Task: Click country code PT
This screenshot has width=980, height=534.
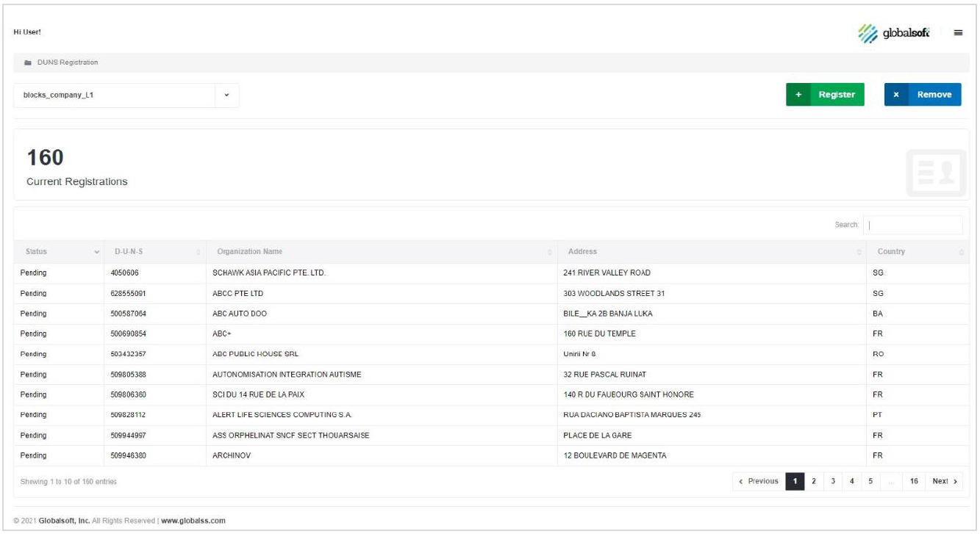Action: click(x=877, y=415)
